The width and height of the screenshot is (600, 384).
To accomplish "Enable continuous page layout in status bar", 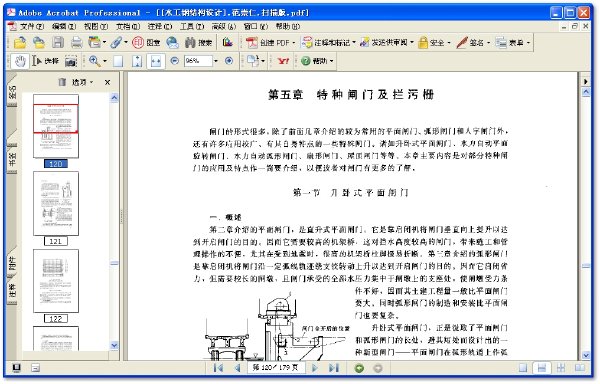I will 542,368.
